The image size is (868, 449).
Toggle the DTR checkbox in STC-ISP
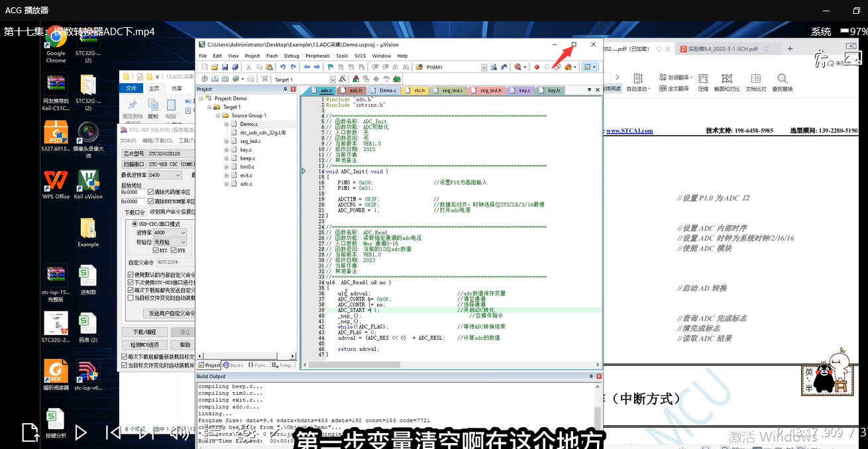[x=174, y=251]
